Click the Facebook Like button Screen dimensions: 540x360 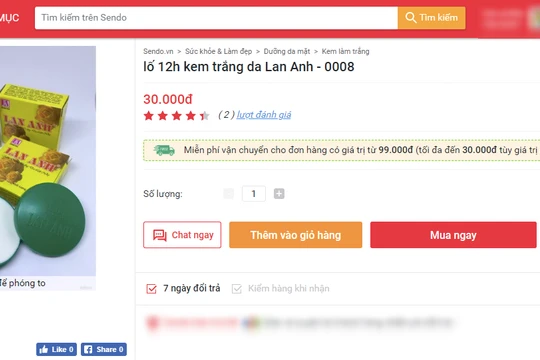[x=56, y=349]
